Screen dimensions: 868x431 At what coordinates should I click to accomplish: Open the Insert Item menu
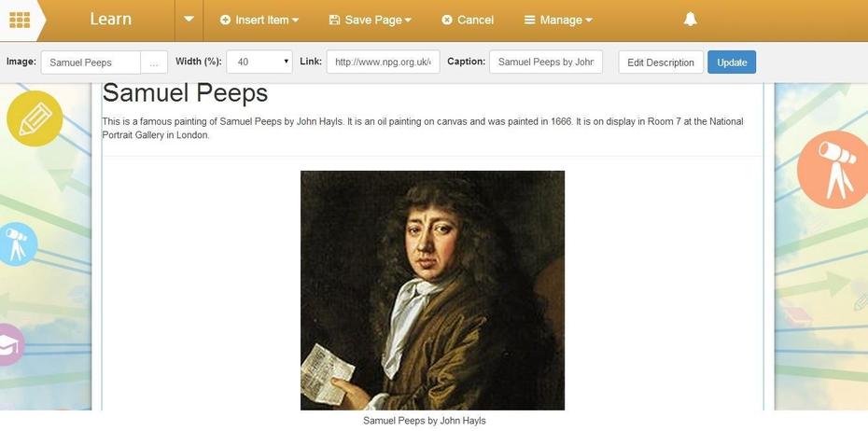point(259,20)
